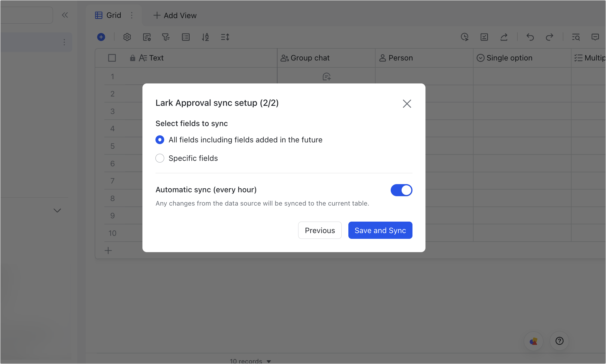Image resolution: width=606 pixels, height=364 pixels.
Task: Open the search icon in the toolbar
Action: 576,37
